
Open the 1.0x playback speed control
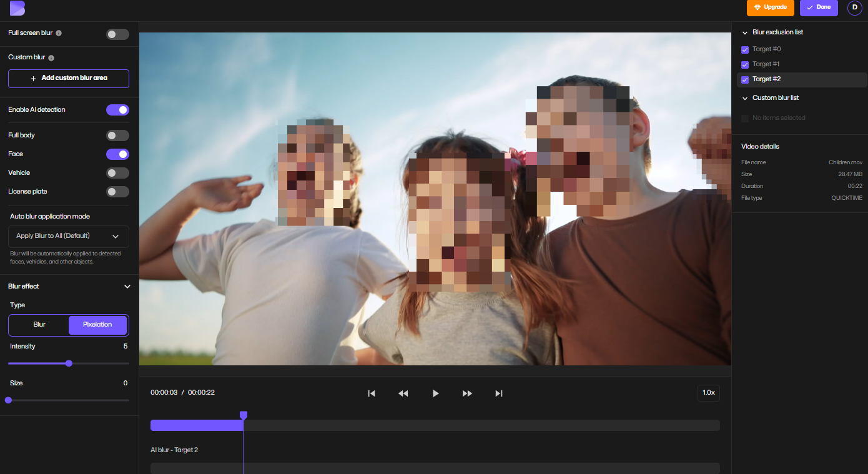(x=709, y=392)
